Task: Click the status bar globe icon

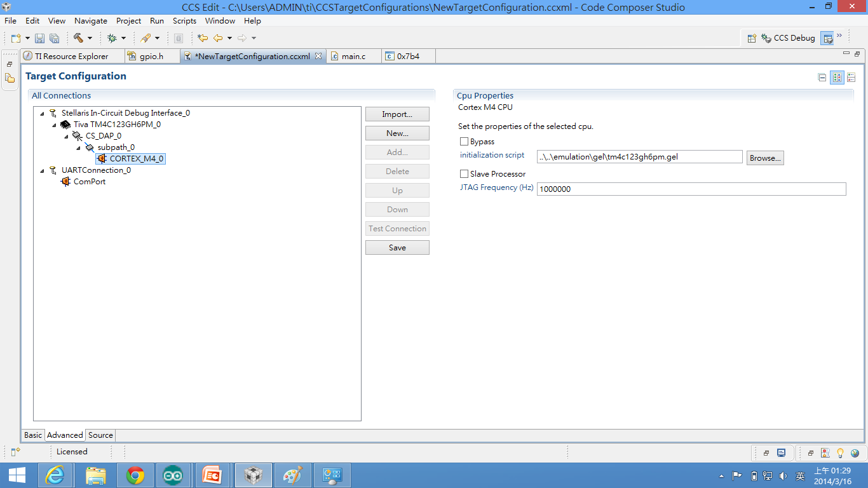Action: coord(855,453)
